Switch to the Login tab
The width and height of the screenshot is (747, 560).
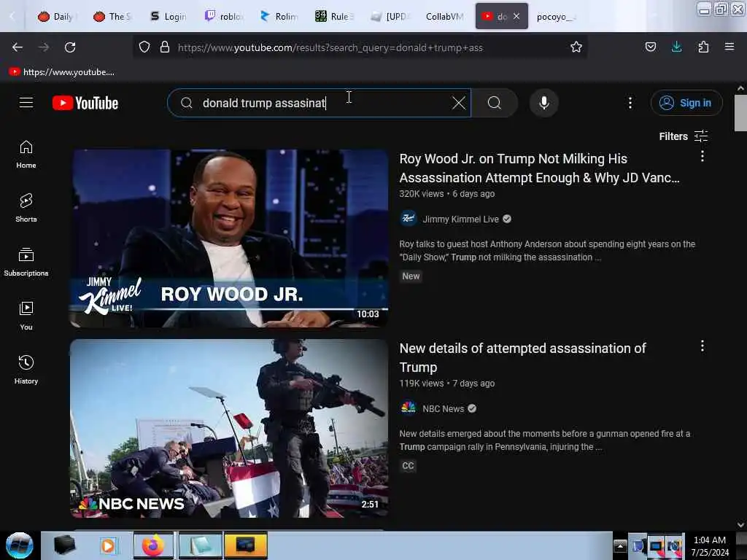click(169, 17)
